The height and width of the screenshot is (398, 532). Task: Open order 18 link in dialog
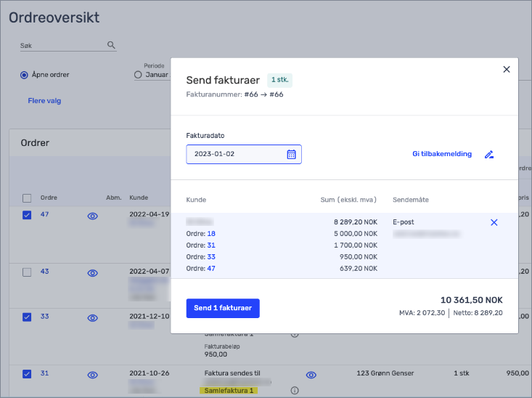(x=211, y=234)
